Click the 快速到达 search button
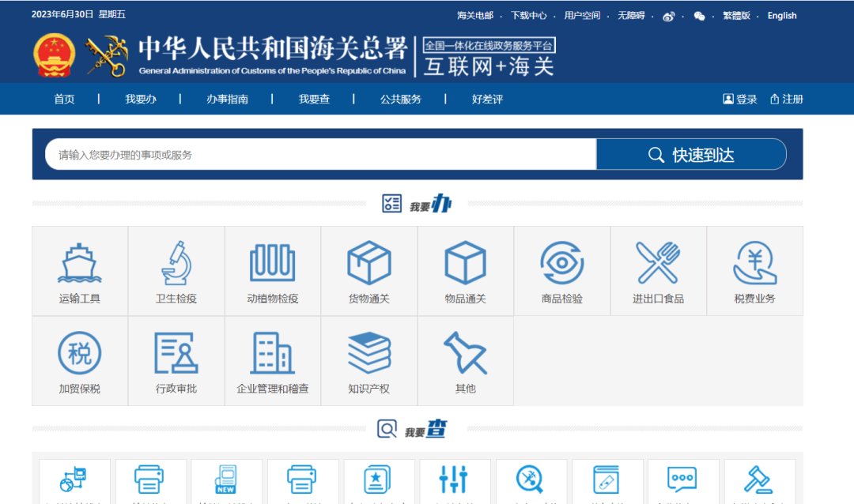The width and height of the screenshot is (854, 504). (691, 155)
